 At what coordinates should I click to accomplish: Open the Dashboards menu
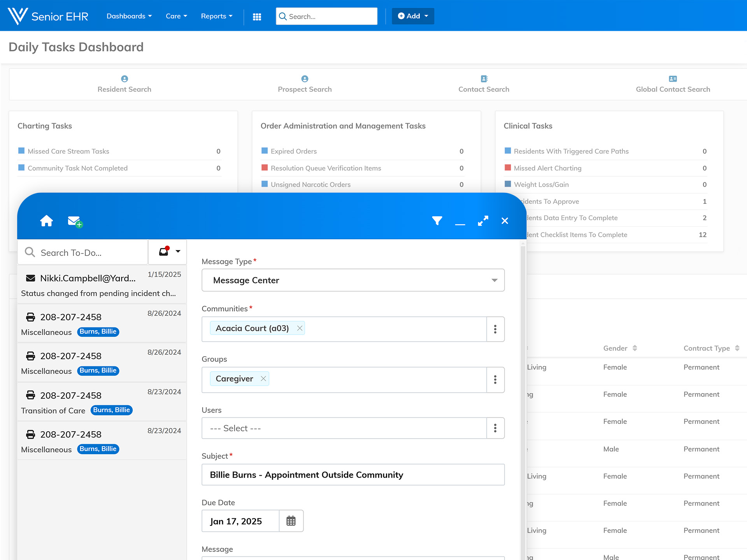[129, 16]
